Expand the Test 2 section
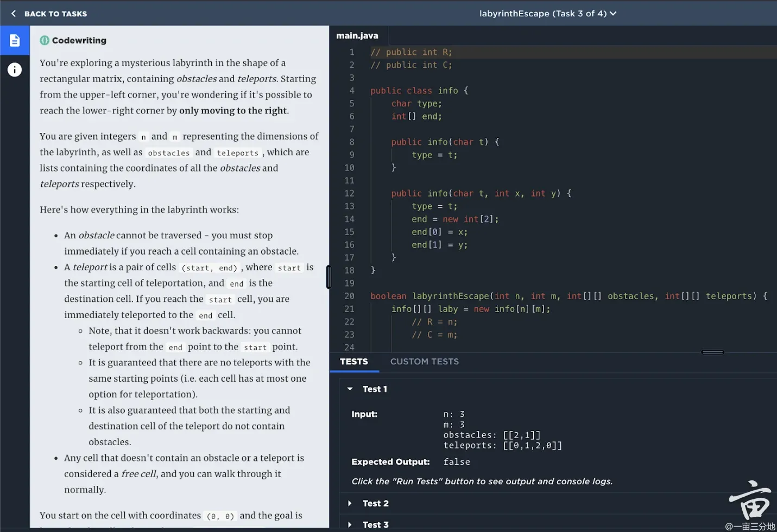The width and height of the screenshot is (777, 532). click(350, 504)
